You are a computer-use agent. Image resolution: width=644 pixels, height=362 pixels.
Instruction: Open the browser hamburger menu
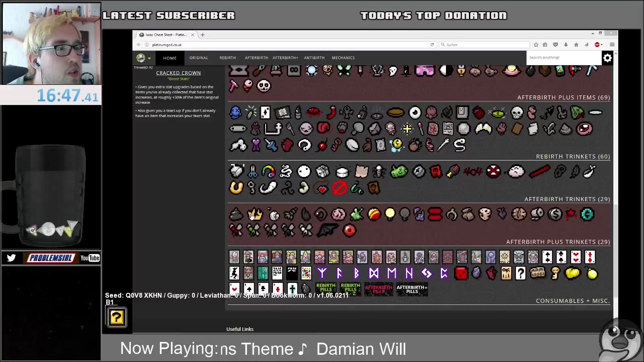coord(612,45)
